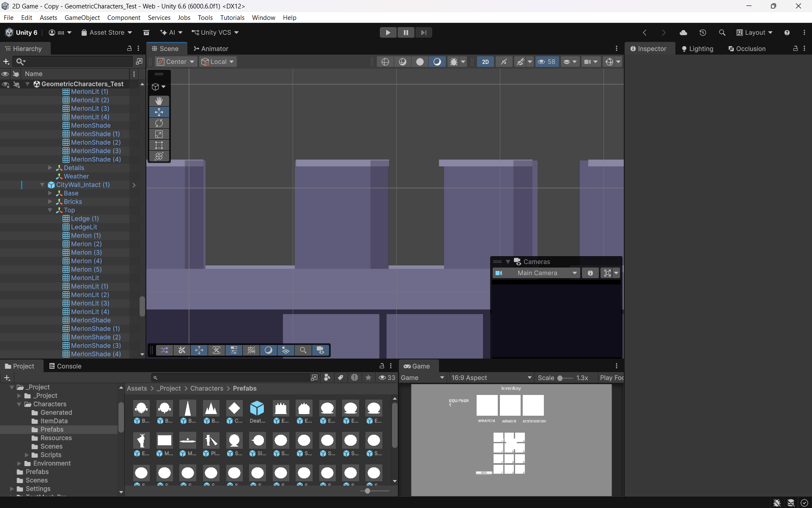The image size is (812, 508).
Task: Open the Local rotation dropdown
Action: coord(218,62)
